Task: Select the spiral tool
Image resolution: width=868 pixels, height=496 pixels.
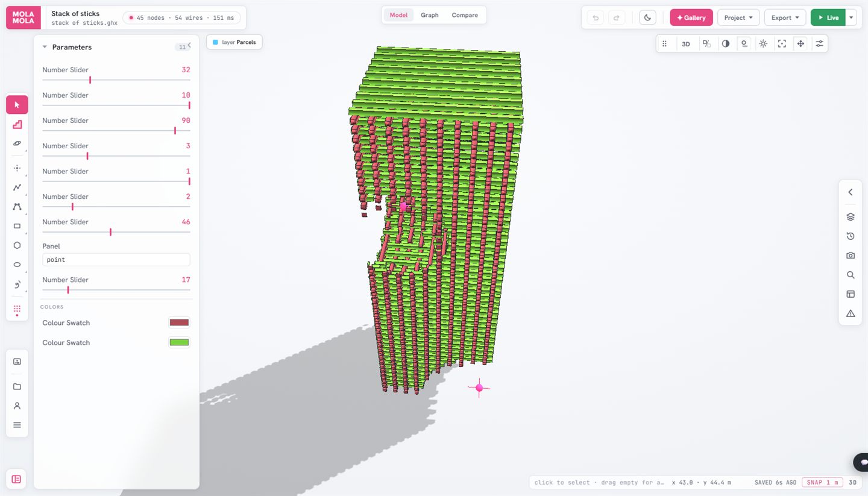Action: click(x=17, y=284)
